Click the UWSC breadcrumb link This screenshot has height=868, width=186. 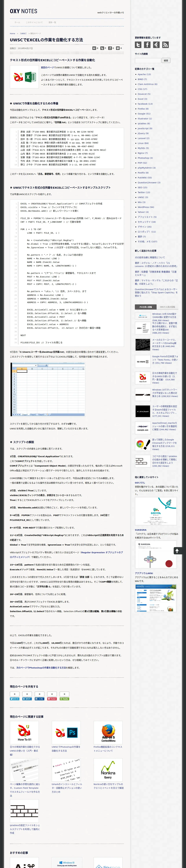coord(23,33)
